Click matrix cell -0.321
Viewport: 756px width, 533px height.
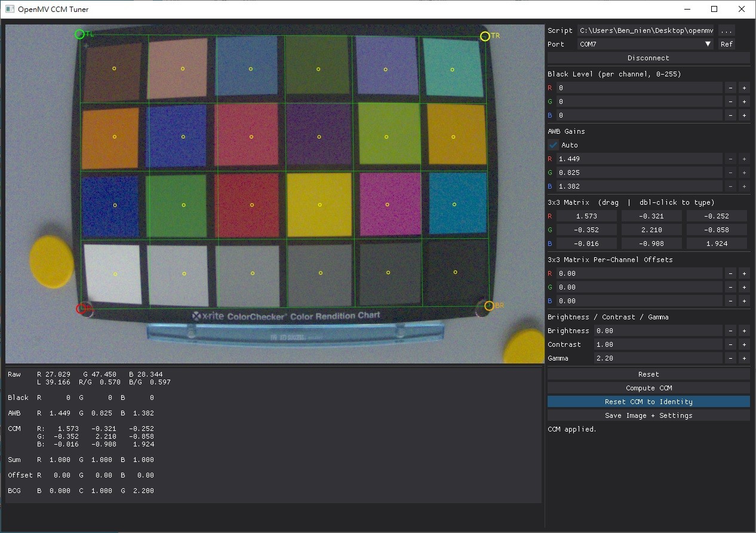[651, 216]
